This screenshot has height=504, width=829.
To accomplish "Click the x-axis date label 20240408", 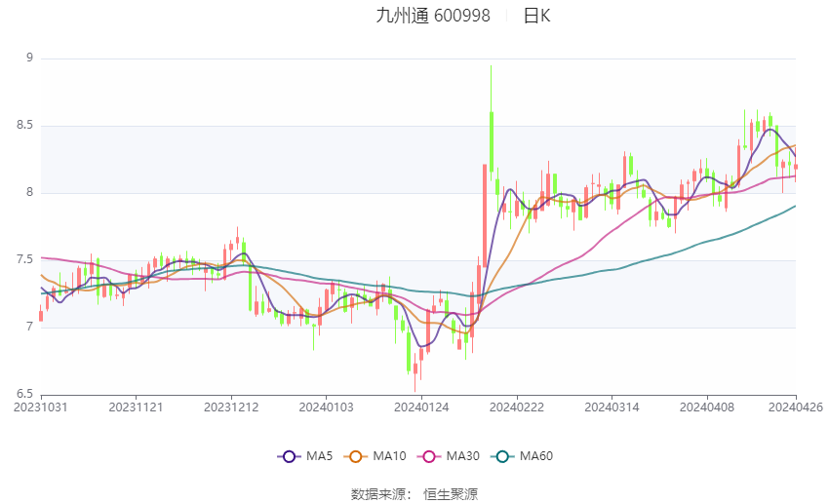I will click(x=707, y=407).
